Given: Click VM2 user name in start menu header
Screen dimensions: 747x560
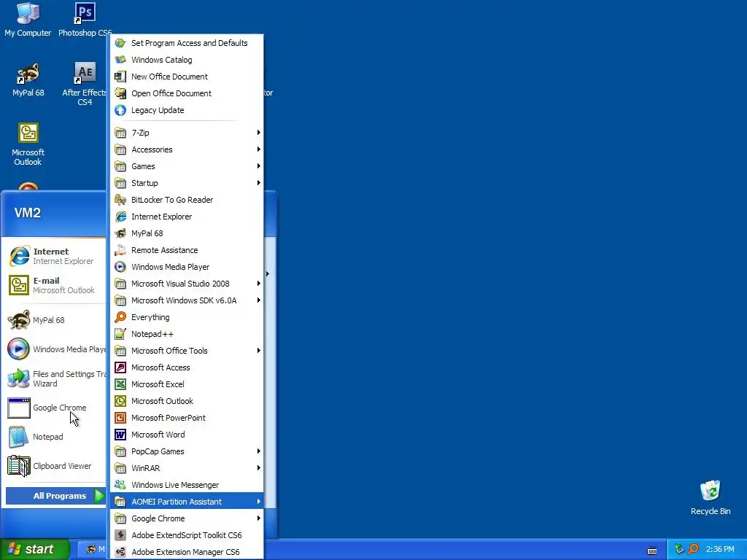Looking at the screenshot, I should point(28,213).
